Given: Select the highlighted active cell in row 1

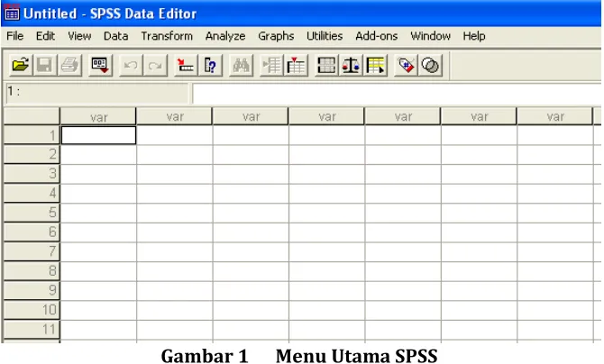Looking at the screenshot, I should (x=98, y=135).
